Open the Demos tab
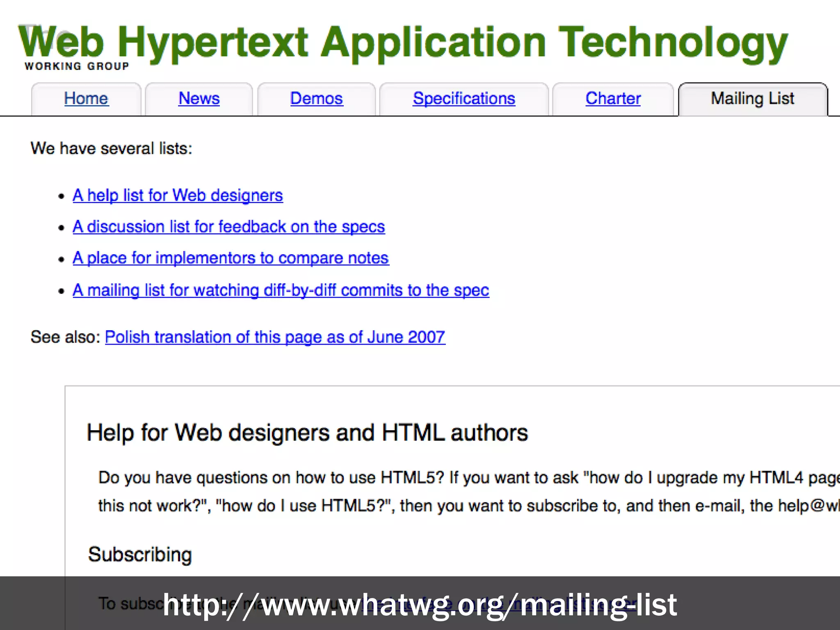The height and width of the screenshot is (630, 840). point(316,99)
